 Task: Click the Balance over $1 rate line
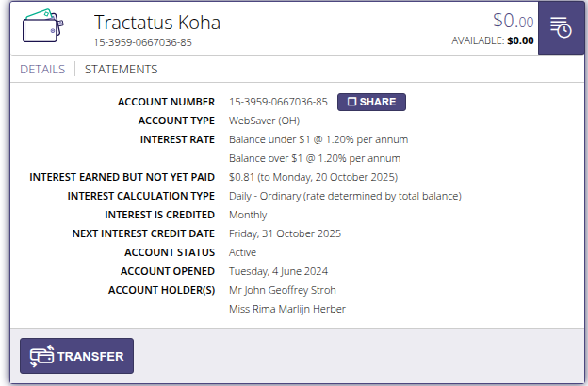[x=315, y=158]
